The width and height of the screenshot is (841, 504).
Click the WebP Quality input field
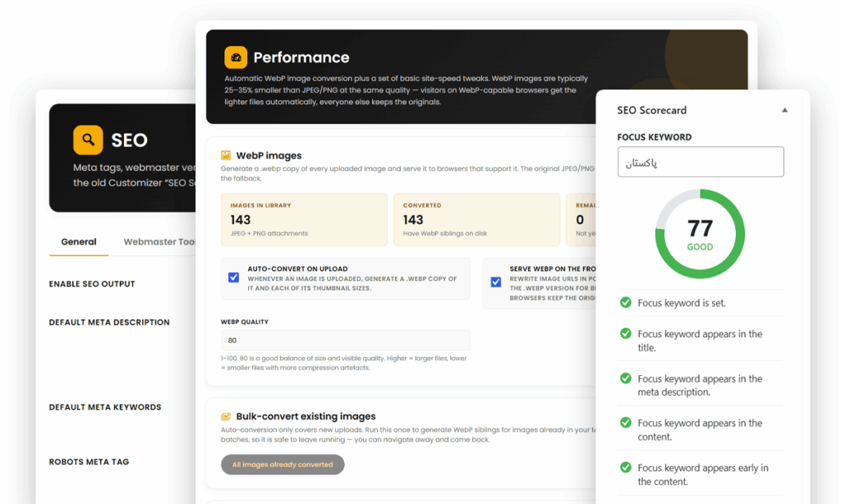pyautogui.click(x=346, y=341)
